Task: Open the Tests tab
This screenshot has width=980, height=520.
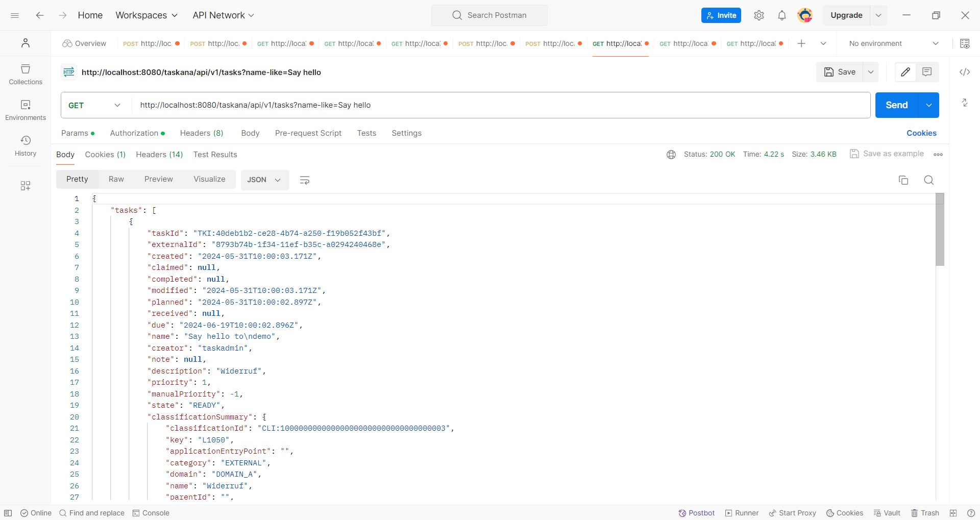Action: (x=366, y=133)
